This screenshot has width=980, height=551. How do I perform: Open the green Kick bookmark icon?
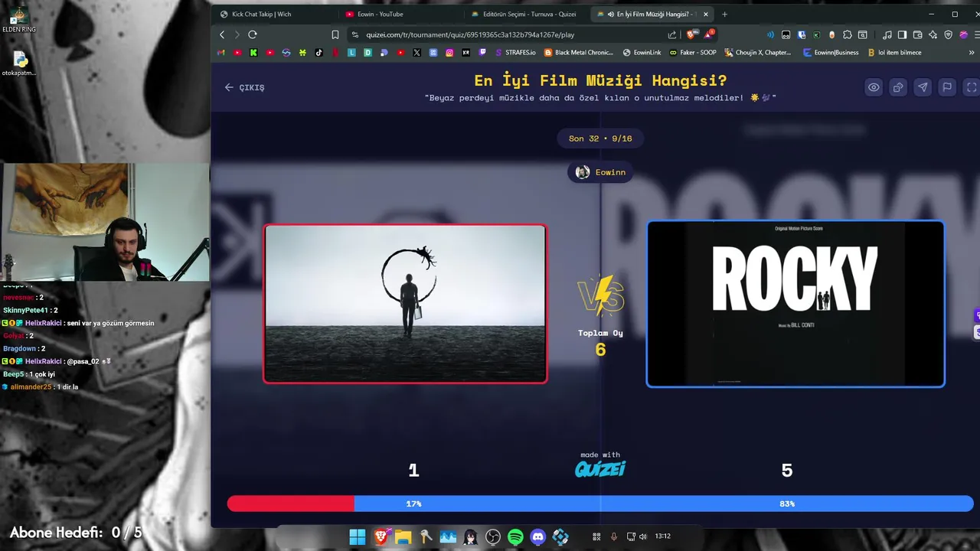point(253,53)
